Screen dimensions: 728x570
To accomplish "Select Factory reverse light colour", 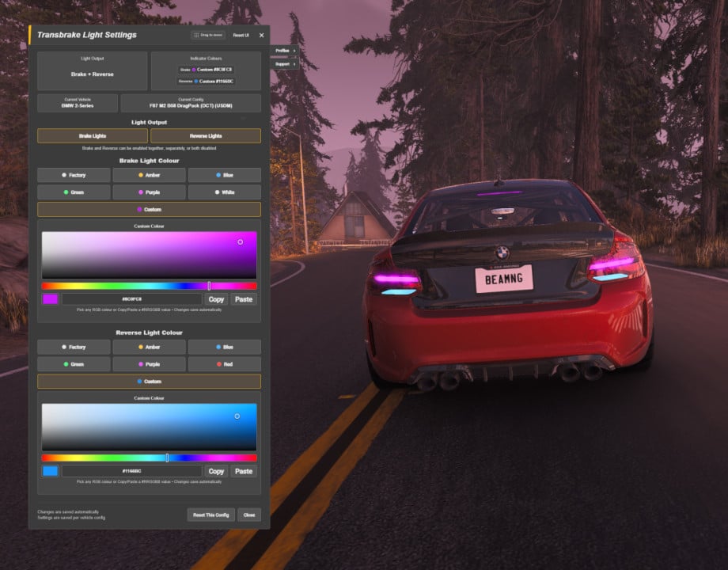I will (74, 347).
